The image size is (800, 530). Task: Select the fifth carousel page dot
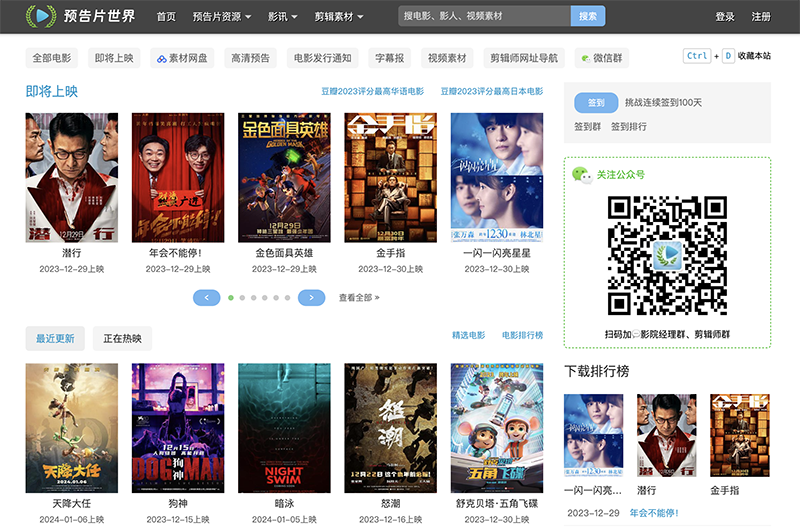[x=276, y=297]
